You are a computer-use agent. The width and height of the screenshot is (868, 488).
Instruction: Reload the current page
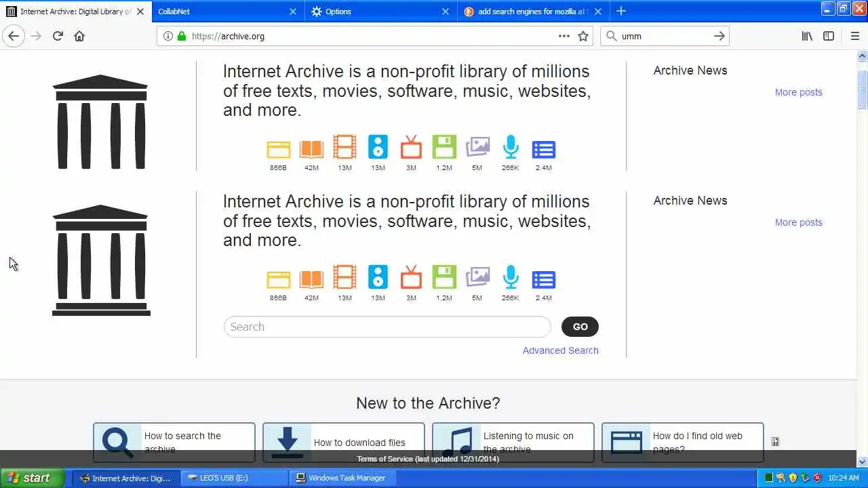coord(58,36)
